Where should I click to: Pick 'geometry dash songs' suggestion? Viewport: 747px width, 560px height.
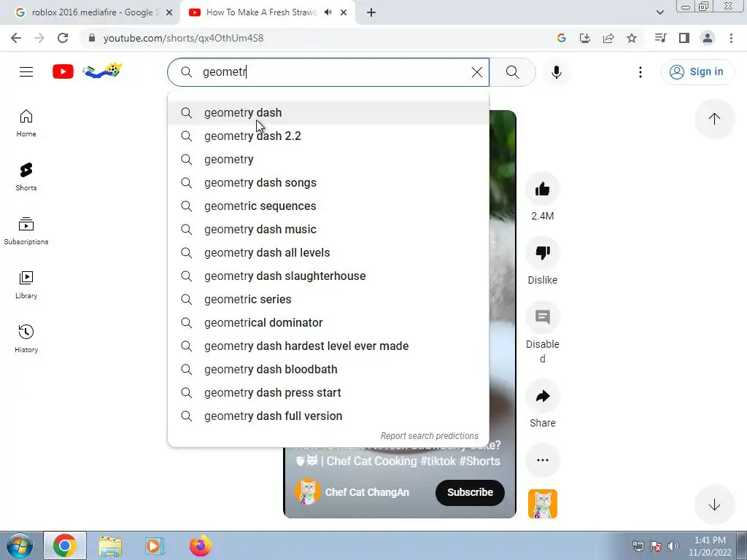pyautogui.click(x=328, y=183)
